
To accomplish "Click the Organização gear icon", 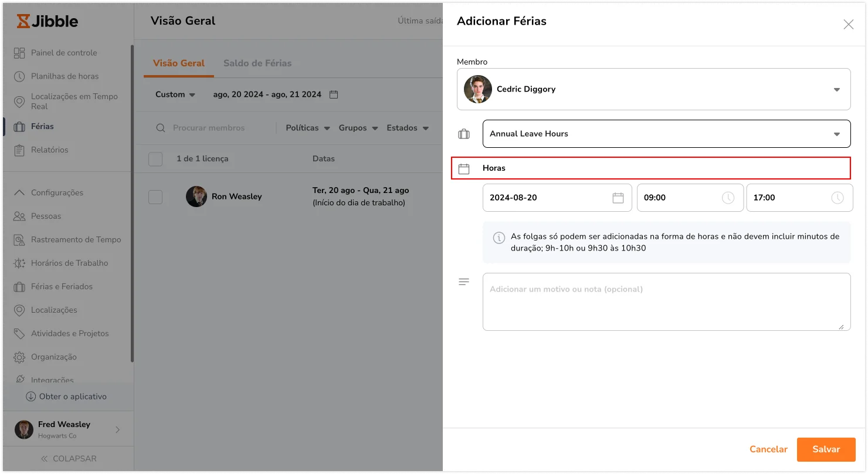I will (19, 357).
